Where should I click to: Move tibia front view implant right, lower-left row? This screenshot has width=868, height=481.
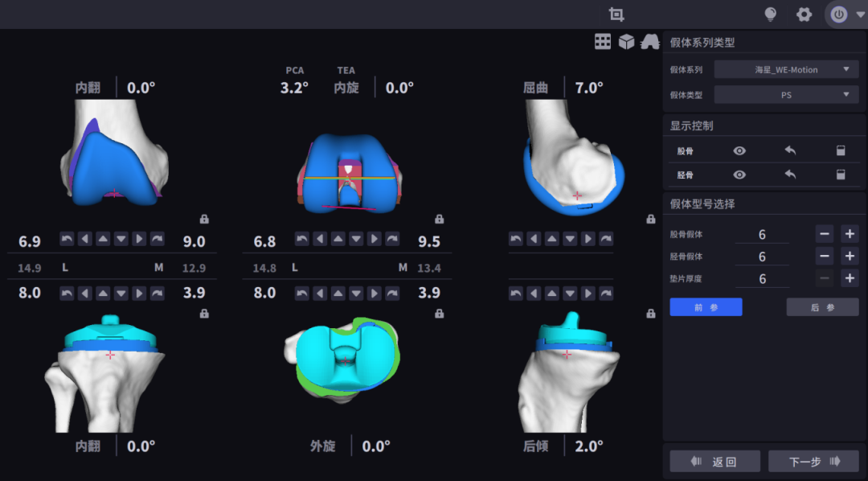tap(140, 293)
